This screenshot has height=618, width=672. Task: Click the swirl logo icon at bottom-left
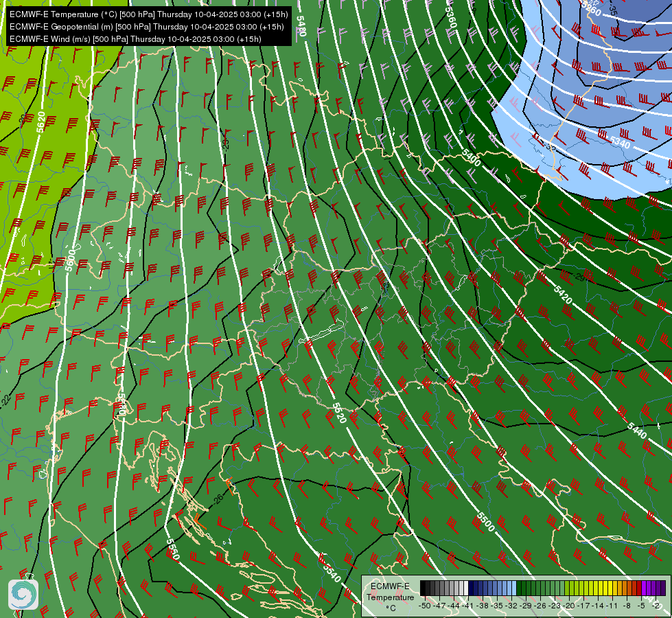[x=23, y=595]
